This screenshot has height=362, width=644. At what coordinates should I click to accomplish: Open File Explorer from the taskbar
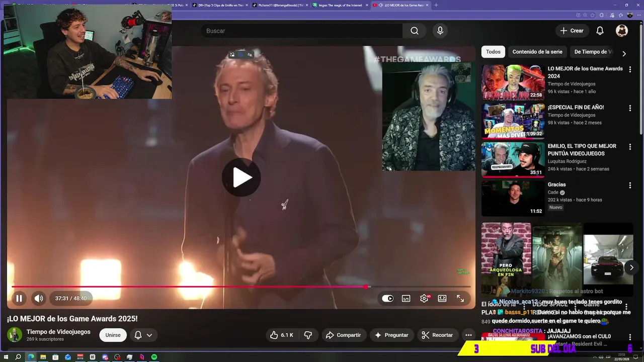coord(43,357)
